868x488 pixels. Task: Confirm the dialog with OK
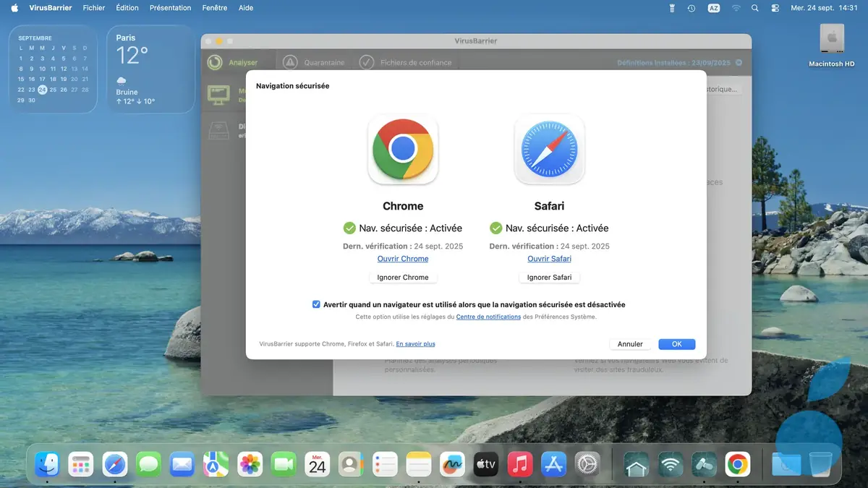tap(676, 343)
